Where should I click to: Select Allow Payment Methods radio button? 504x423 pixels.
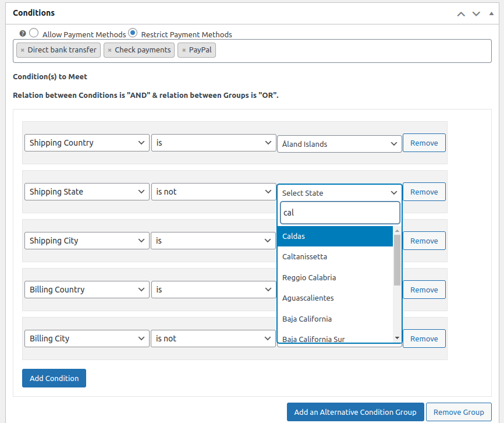(34, 33)
